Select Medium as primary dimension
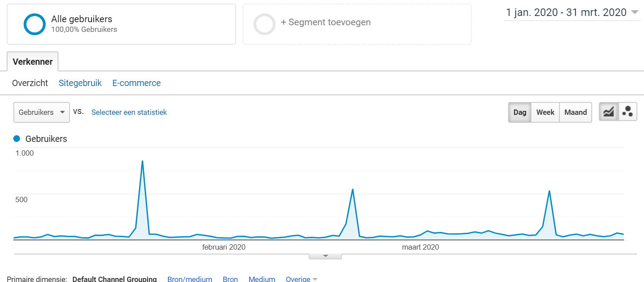This screenshot has width=644, height=282. tap(262, 279)
